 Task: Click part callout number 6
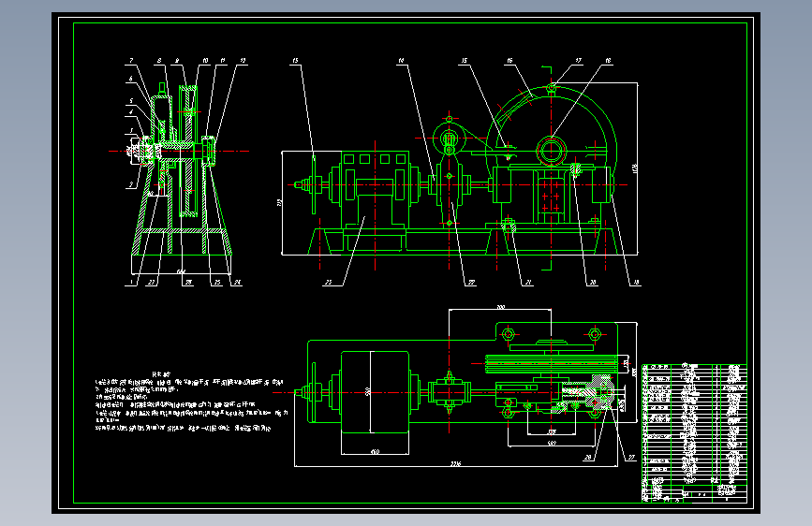point(130,79)
